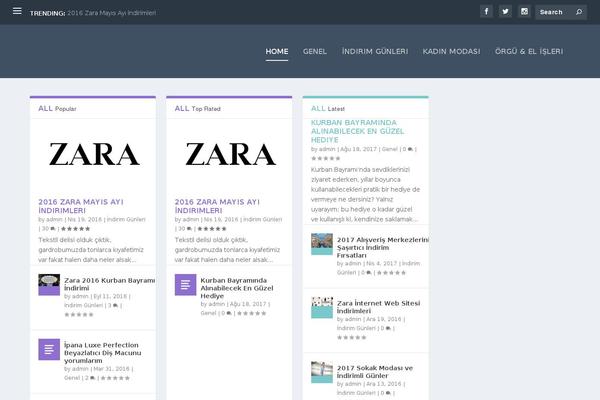Click thumbnail of Zara 2016 Kurban Bayramı İndirimi
Screen dimensions: 600x400
49,284
